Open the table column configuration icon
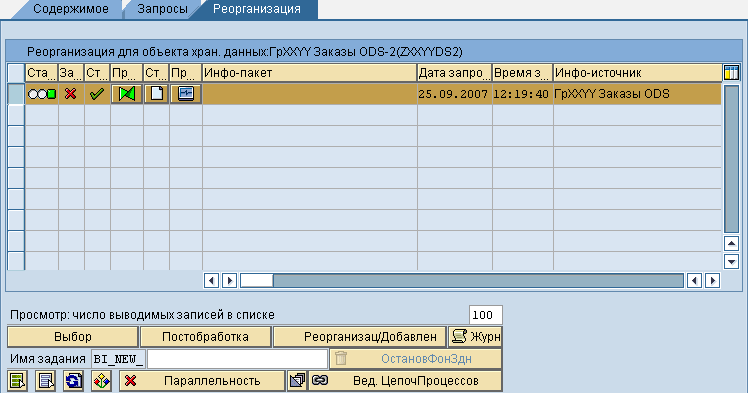 click(x=731, y=73)
